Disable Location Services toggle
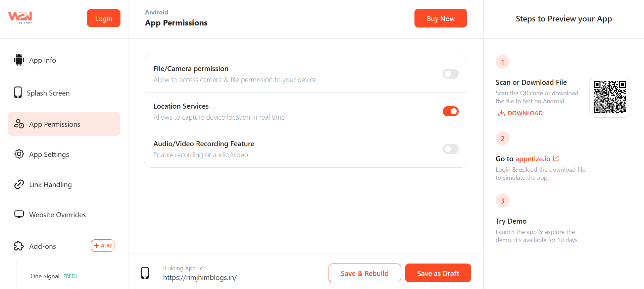This screenshot has height=289, width=644. point(450,111)
